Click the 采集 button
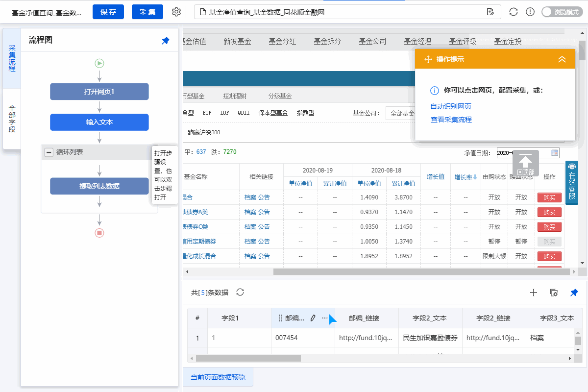588x392 pixels. [x=147, y=12]
